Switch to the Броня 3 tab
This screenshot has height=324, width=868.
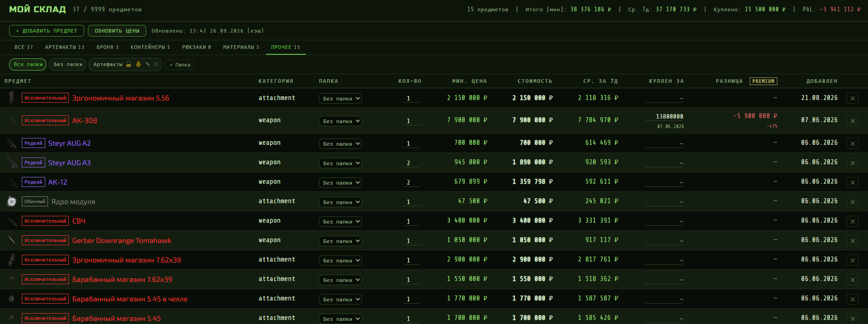point(107,47)
